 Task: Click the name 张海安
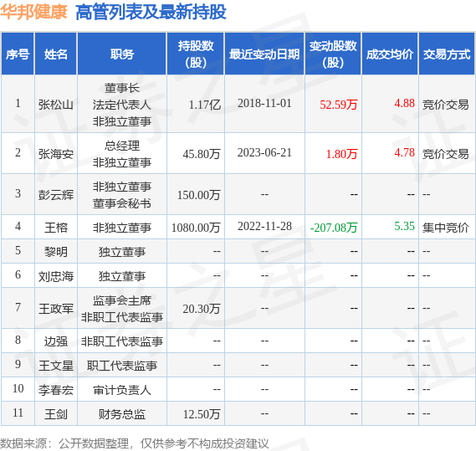click(x=56, y=154)
